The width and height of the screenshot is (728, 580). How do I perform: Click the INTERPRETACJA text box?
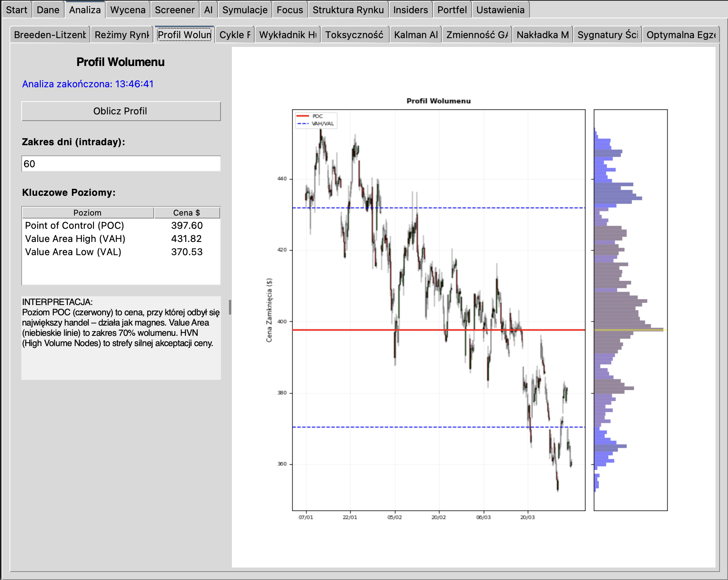click(x=121, y=338)
